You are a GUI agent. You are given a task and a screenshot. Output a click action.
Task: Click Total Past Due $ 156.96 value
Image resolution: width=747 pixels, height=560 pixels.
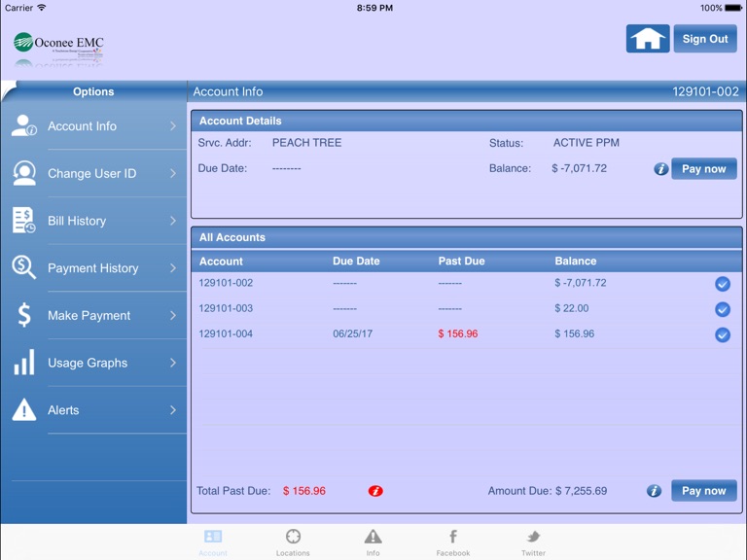tap(303, 491)
